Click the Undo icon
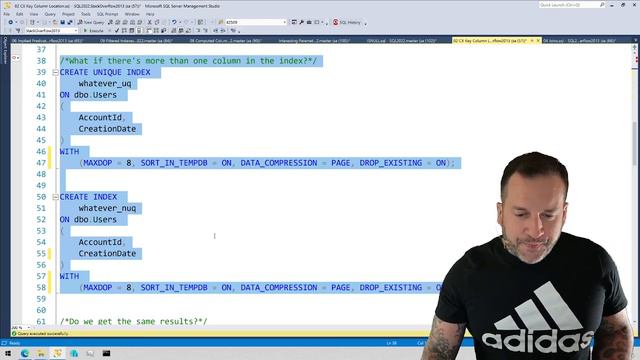 [x=174, y=22]
